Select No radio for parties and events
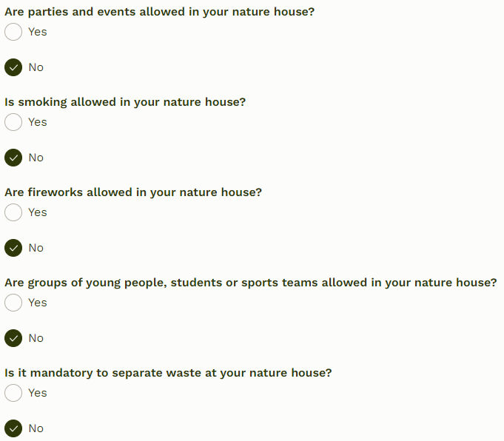Image resolution: width=504 pixels, height=441 pixels. [13, 67]
